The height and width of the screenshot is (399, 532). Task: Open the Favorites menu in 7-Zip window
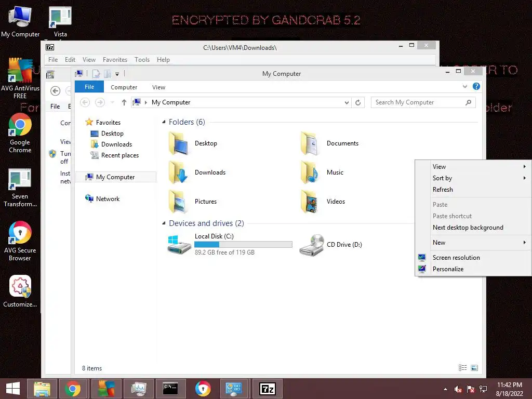pos(115,60)
